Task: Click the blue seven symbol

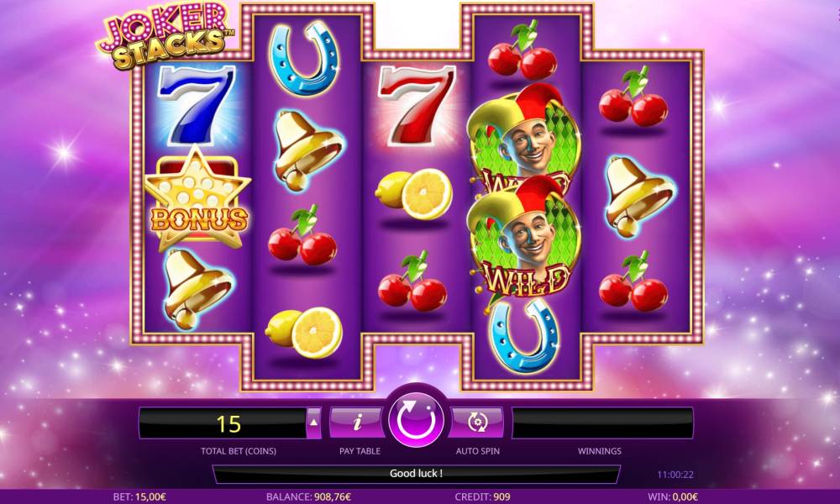Action: point(197,104)
